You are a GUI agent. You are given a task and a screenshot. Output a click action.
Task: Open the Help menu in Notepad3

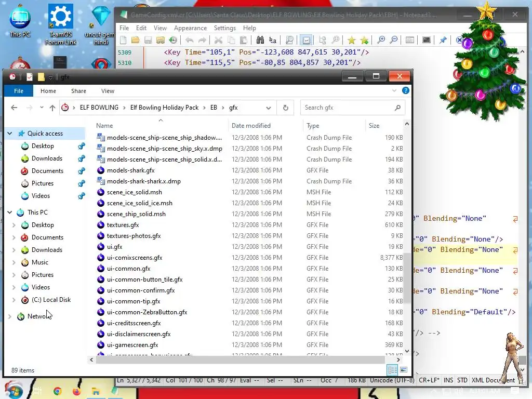click(x=249, y=28)
